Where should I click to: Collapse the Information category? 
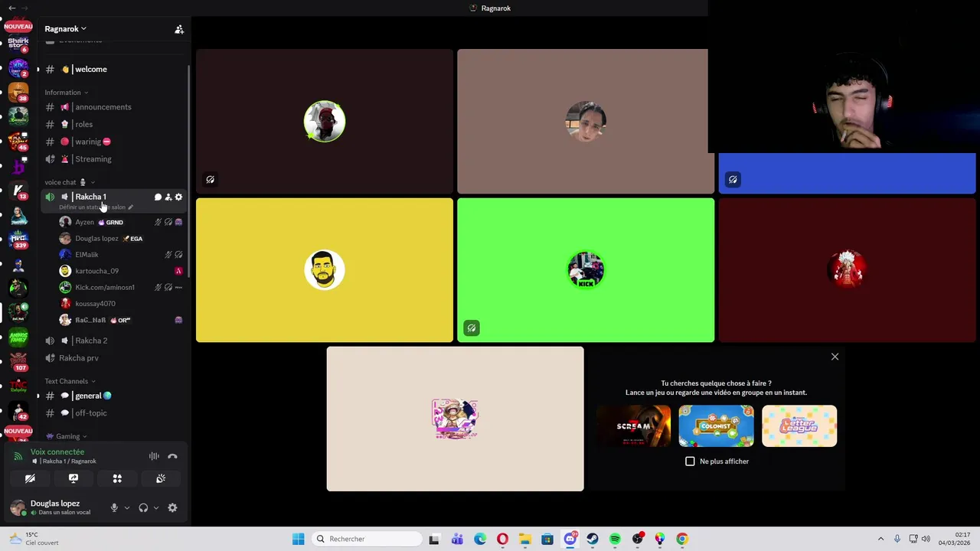[66, 93]
